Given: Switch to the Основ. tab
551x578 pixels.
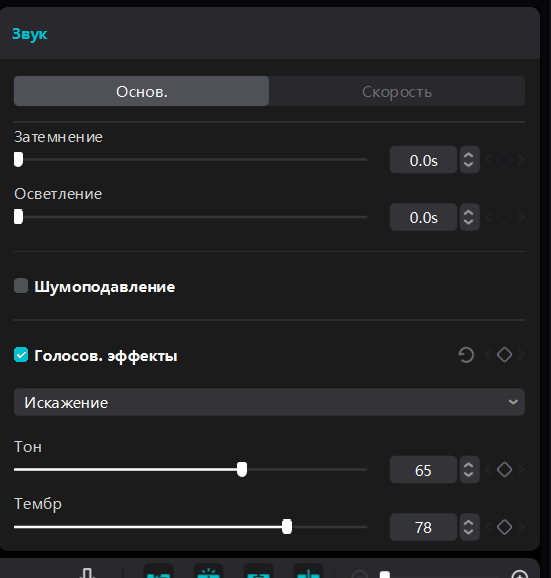Looking at the screenshot, I should pos(142,91).
